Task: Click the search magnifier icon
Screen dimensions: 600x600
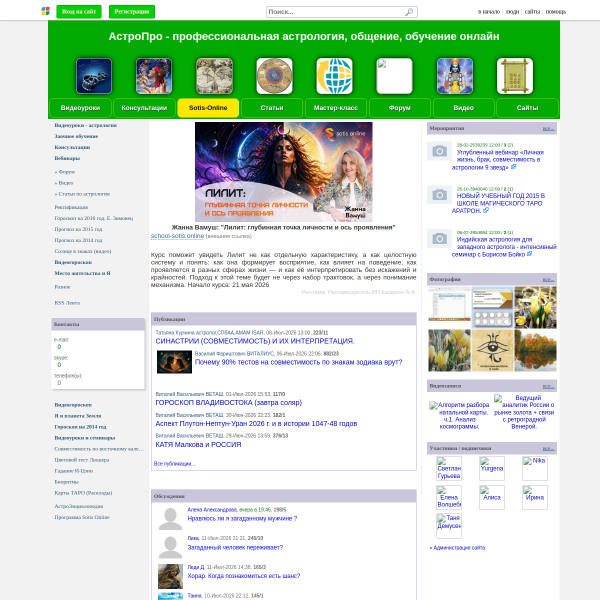Action: [x=409, y=12]
